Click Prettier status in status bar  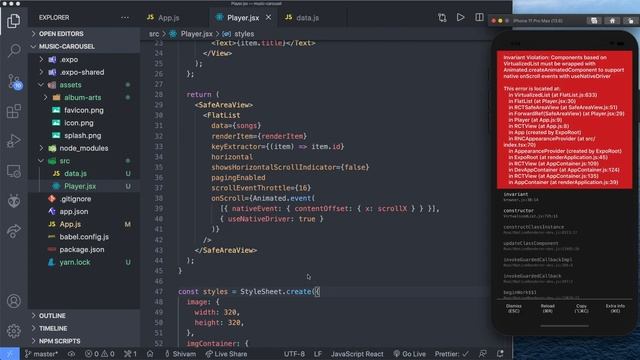tap(451, 354)
